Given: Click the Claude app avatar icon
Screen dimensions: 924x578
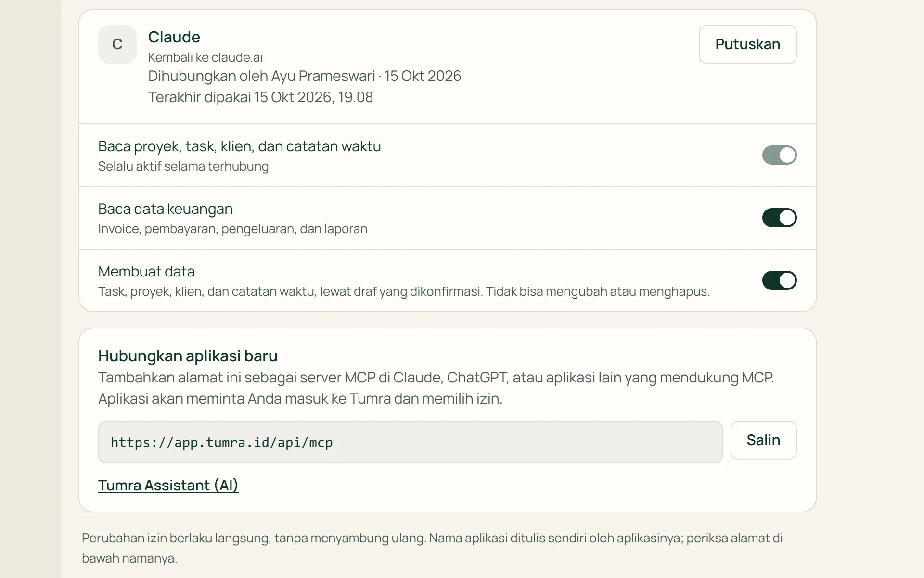Looking at the screenshot, I should click(117, 44).
